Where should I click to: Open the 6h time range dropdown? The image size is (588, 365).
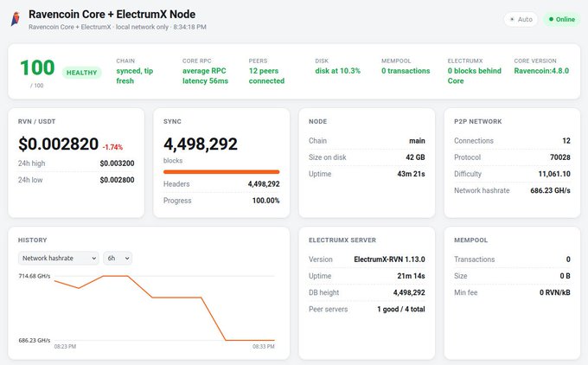point(118,258)
